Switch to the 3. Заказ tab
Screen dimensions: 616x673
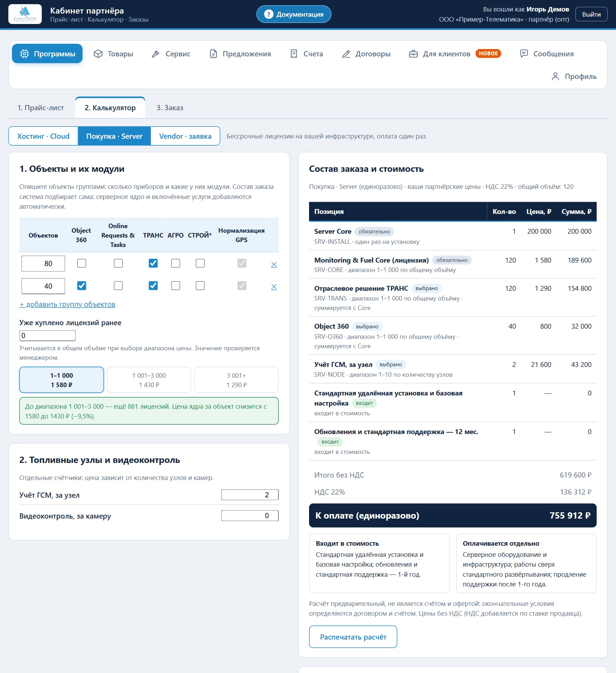pos(170,108)
